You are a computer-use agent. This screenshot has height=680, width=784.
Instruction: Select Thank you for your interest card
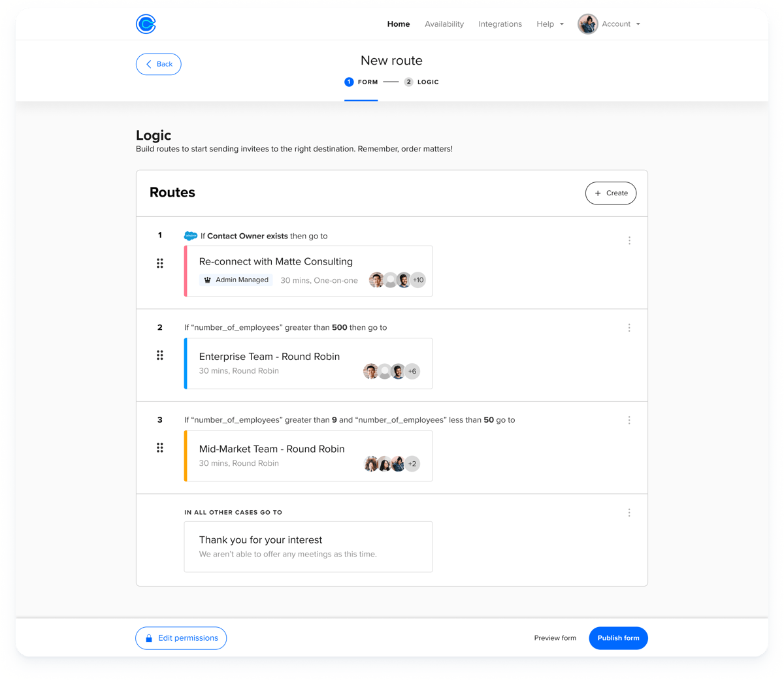click(308, 547)
